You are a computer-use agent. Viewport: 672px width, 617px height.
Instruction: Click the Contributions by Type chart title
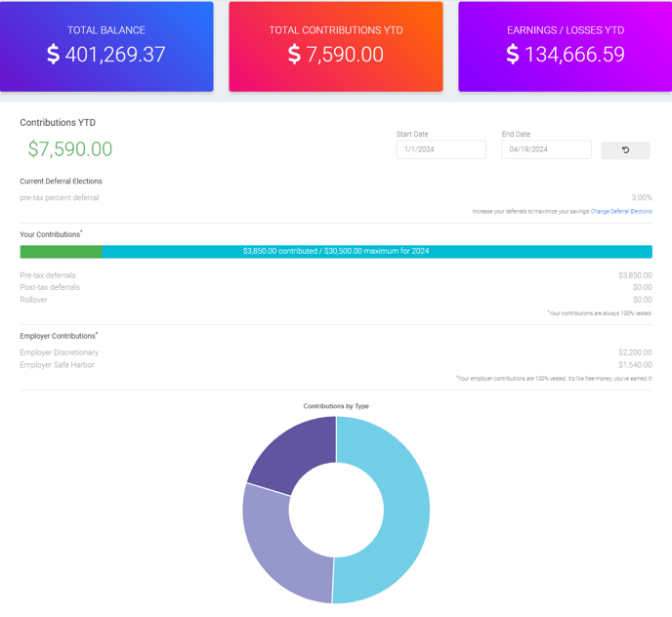coord(336,406)
